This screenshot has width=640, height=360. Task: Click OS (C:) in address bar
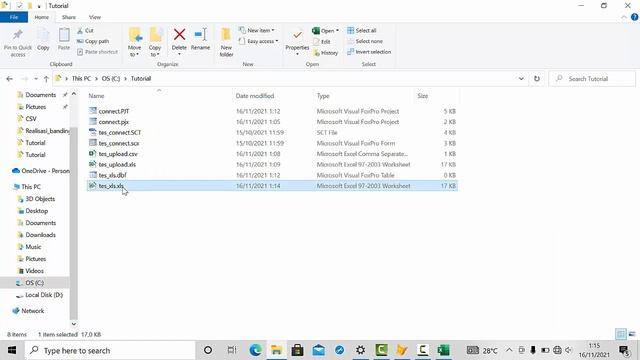111,79
